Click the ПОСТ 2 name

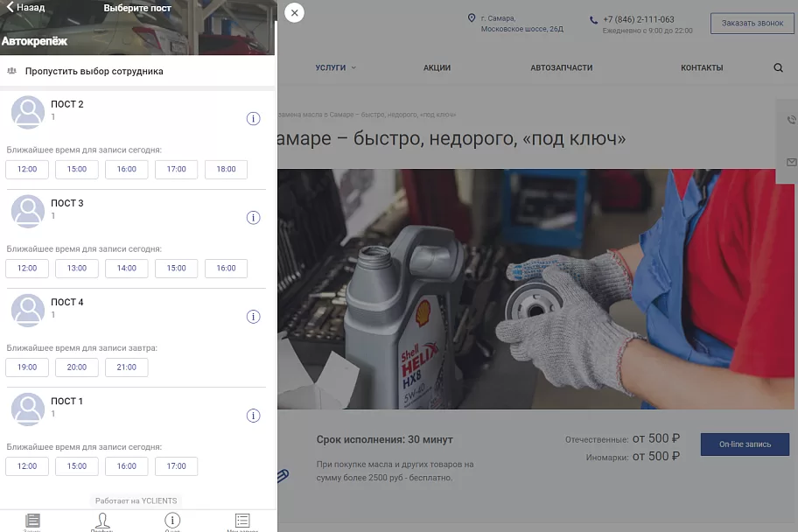[x=66, y=104]
